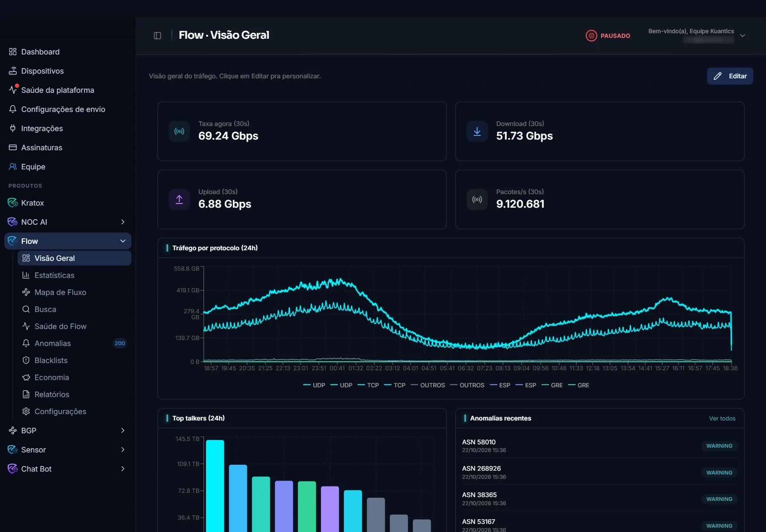Screen dimensions: 766x532
Task: Click the Pacotes/s 9.120.681 card
Action: [600, 200]
